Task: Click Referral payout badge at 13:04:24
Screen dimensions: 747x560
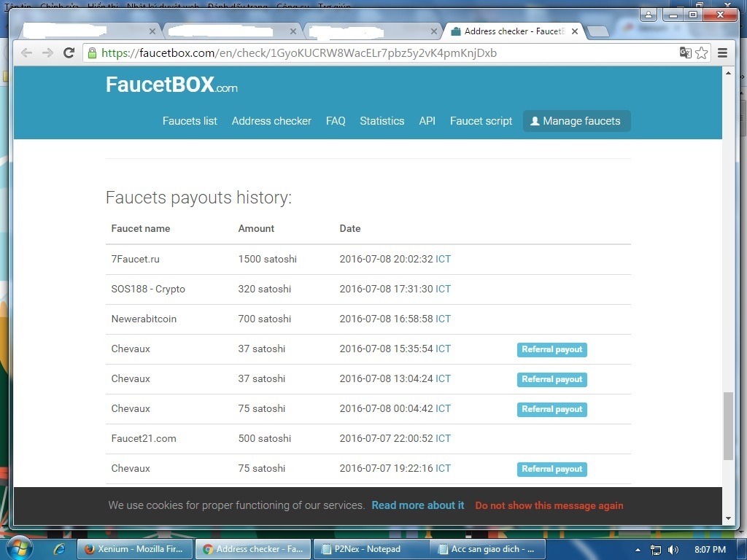Action: [551, 379]
